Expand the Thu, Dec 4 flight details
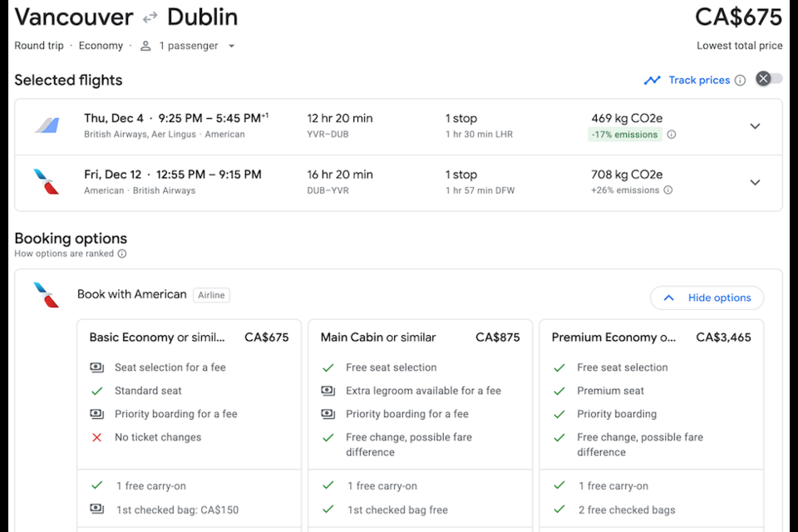This screenshot has height=532, width=798. 755,126
